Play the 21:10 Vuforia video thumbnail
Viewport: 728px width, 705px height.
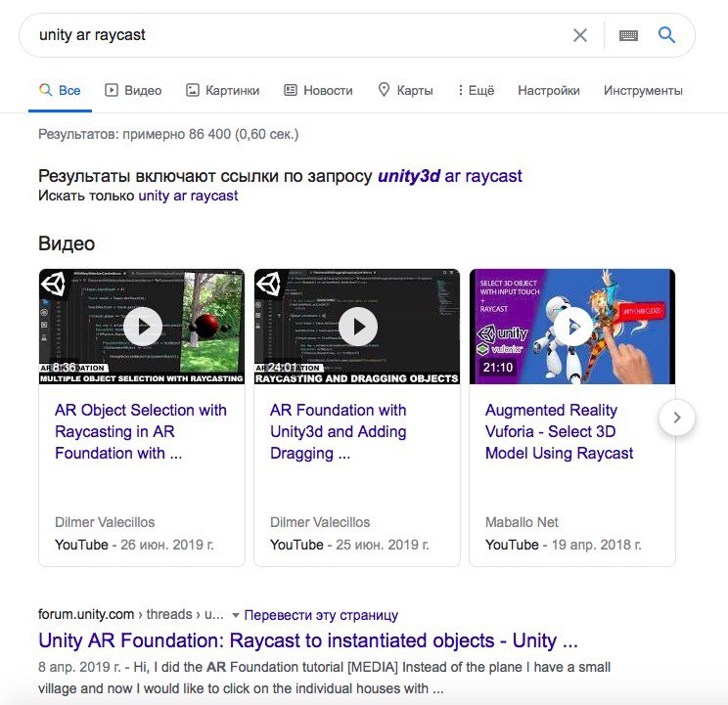(572, 327)
